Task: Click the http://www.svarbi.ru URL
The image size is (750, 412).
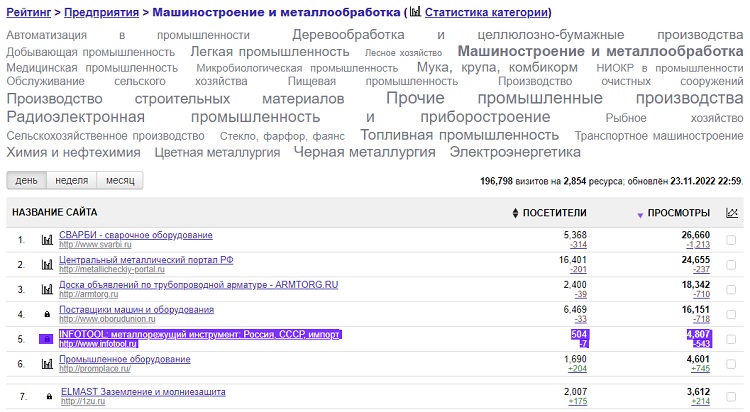Action: click(x=95, y=245)
